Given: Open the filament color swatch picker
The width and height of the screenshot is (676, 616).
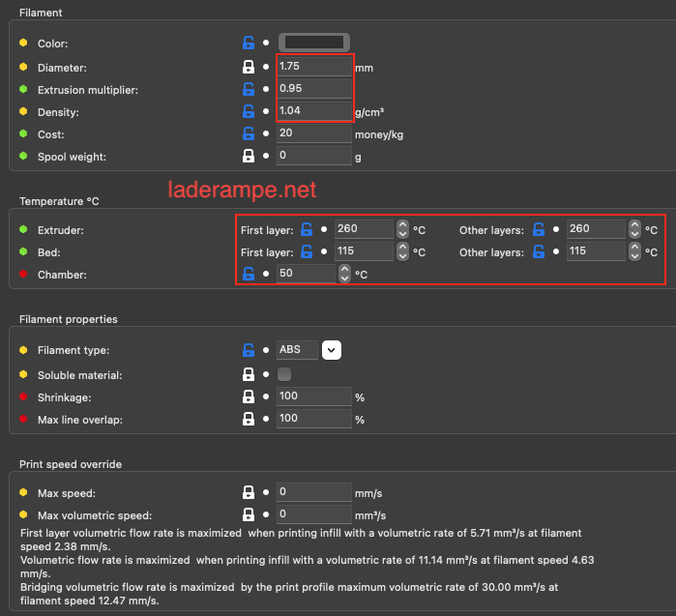Looking at the screenshot, I should 313,42.
